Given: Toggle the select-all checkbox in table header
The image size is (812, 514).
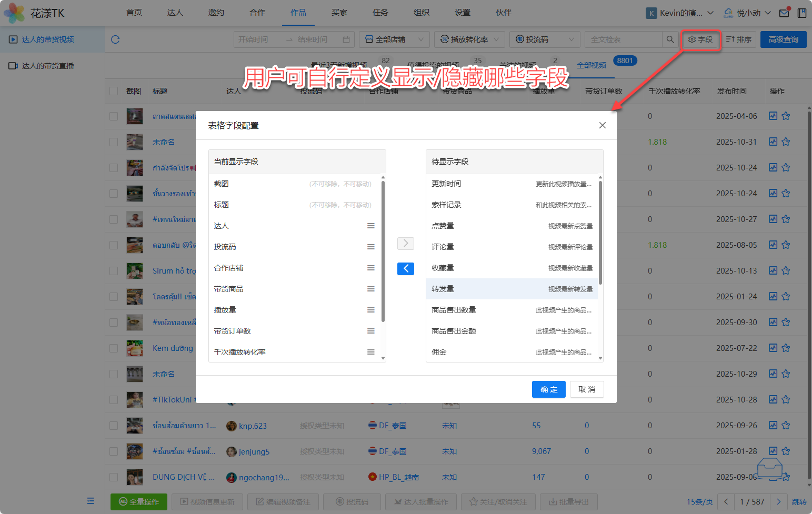Looking at the screenshot, I should click(114, 91).
